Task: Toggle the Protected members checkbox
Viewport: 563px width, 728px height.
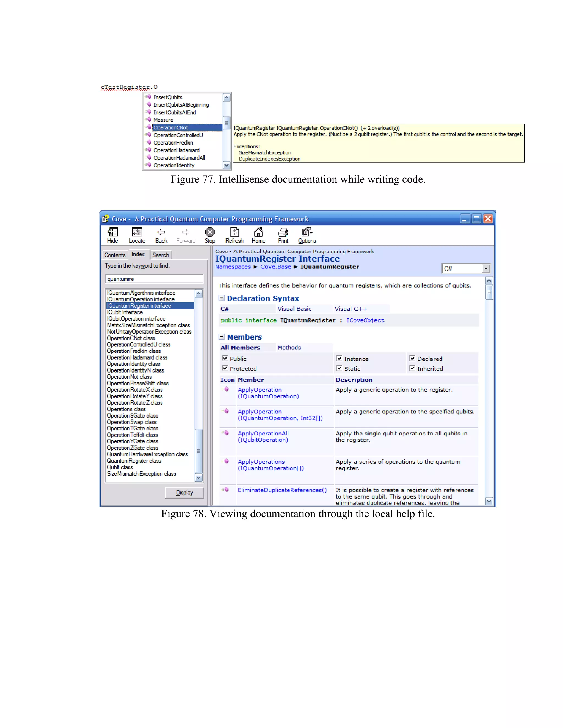Action: (x=225, y=368)
